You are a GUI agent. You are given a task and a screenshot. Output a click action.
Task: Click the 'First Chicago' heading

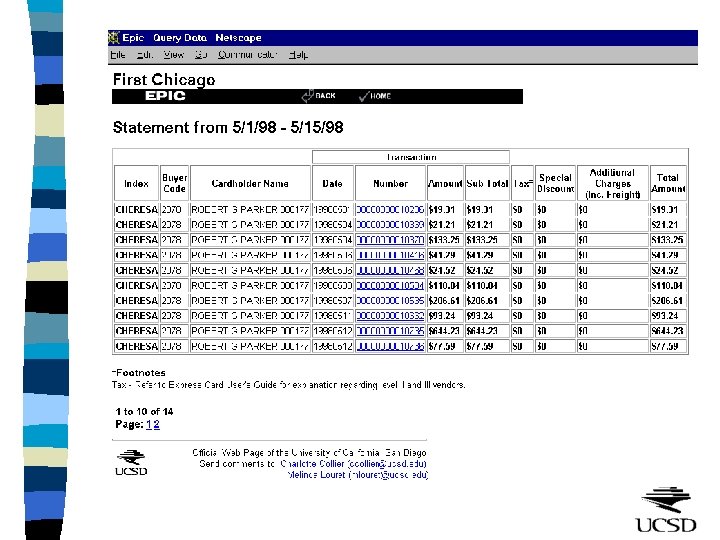click(164, 79)
